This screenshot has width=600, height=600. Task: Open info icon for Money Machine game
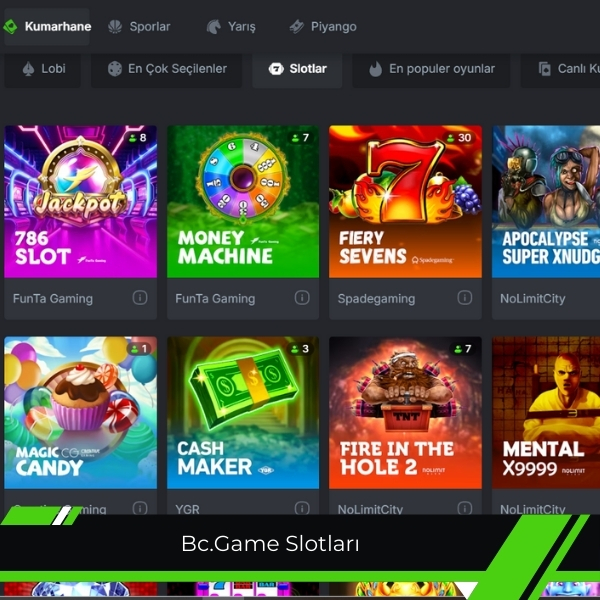pyautogui.click(x=302, y=297)
